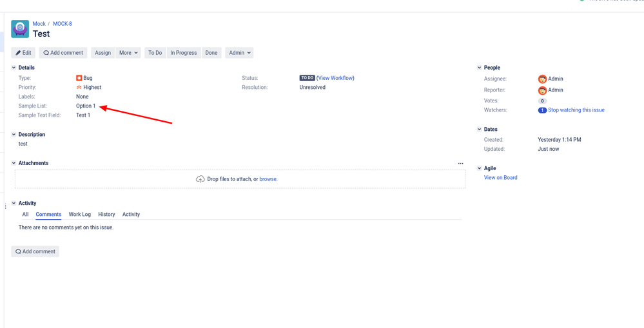Image resolution: width=644 pixels, height=328 pixels.
Task: Click the attachments drop zone
Action: 240,179
